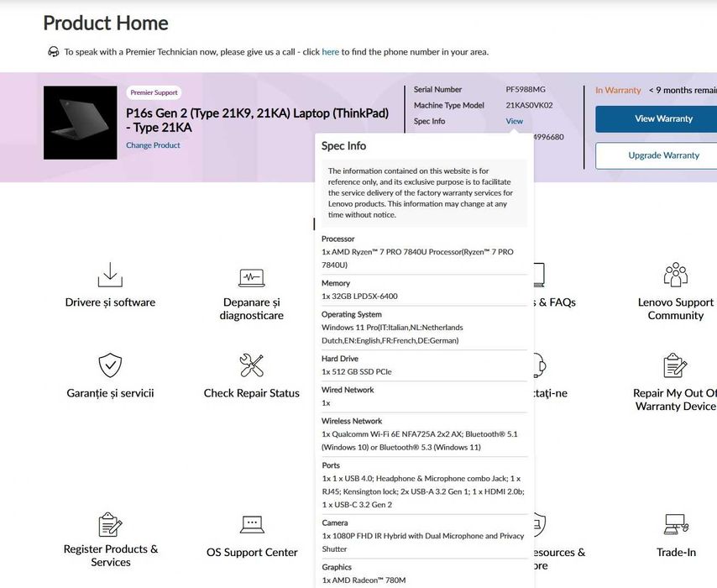Click the Repair My Out Of Warranty Device label
The width and height of the screenshot is (717, 588).
click(675, 400)
